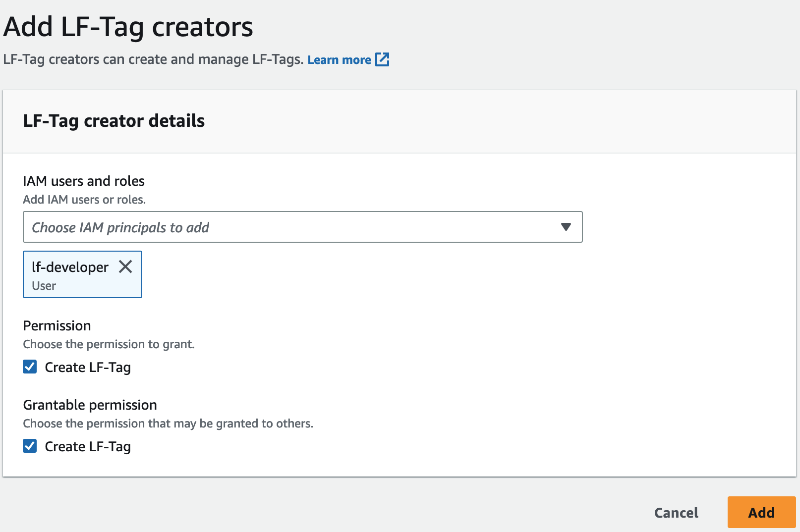Viewport: 800px width, 532px height.
Task: Click the User label inside the lf-developer chip
Action: pyautogui.click(x=44, y=285)
